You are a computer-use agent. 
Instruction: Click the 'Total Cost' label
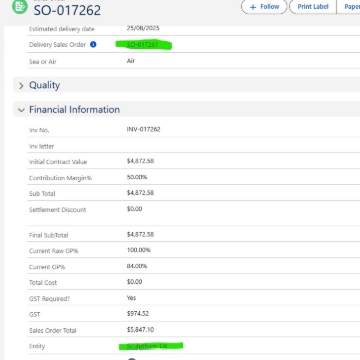click(43, 283)
